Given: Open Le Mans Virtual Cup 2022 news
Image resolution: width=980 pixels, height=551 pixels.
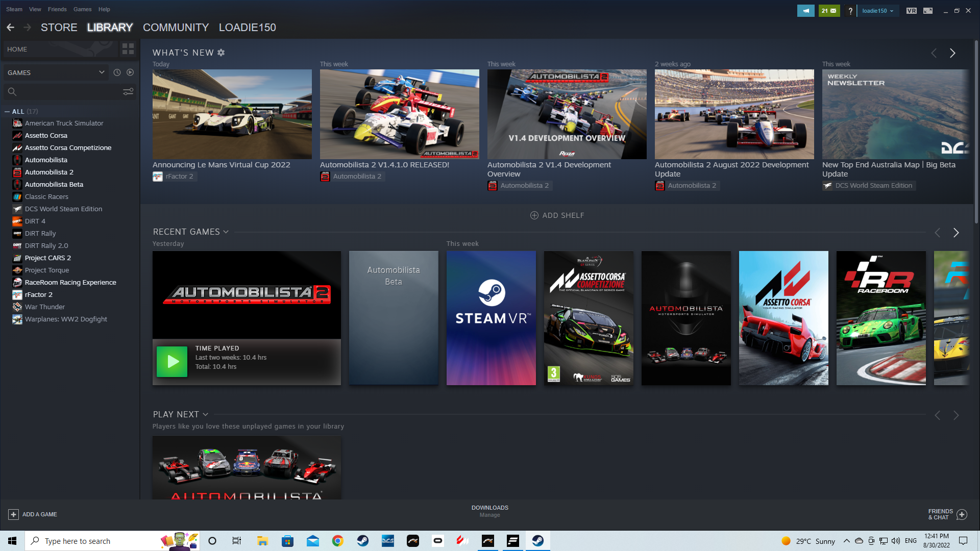Looking at the screenshot, I should pyautogui.click(x=232, y=114).
